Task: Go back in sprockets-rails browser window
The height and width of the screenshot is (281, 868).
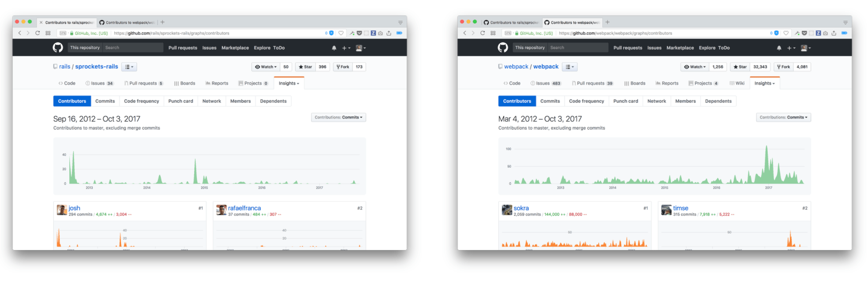Action: (x=19, y=33)
